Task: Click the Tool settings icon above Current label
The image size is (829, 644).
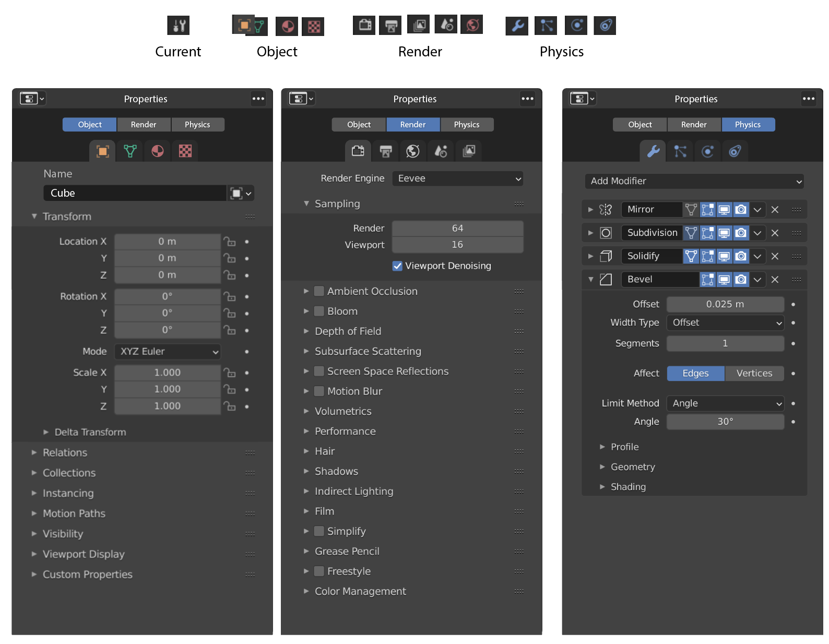Action: pos(178,25)
